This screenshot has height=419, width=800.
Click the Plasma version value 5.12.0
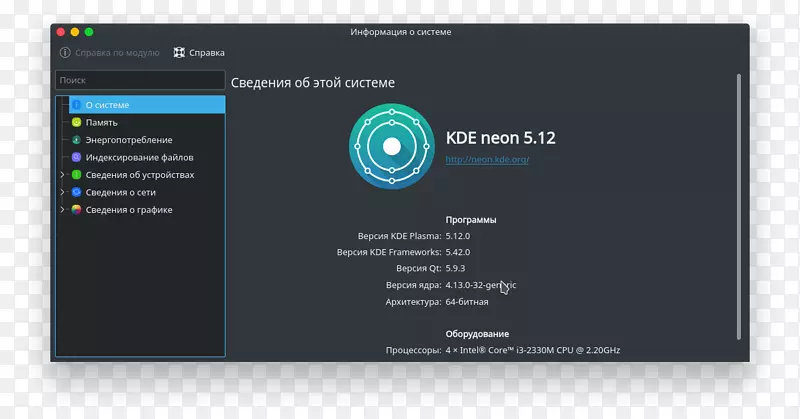[x=458, y=236]
